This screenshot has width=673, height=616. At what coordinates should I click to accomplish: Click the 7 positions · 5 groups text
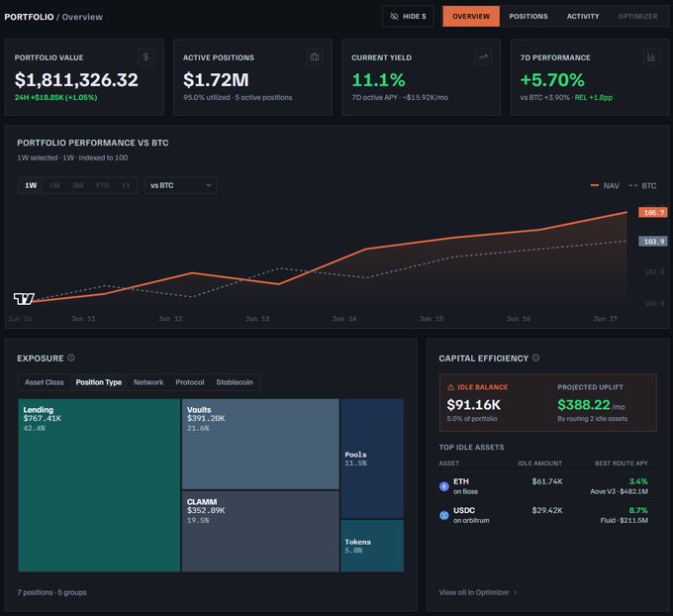51,592
